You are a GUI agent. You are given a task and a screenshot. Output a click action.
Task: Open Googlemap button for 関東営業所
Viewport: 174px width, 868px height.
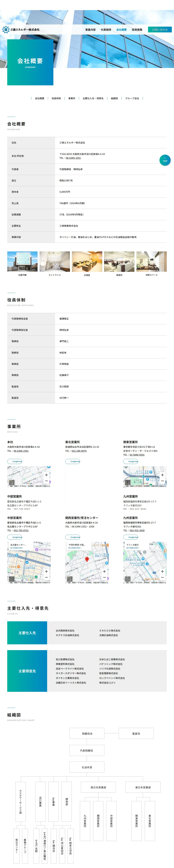coord(131,461)
